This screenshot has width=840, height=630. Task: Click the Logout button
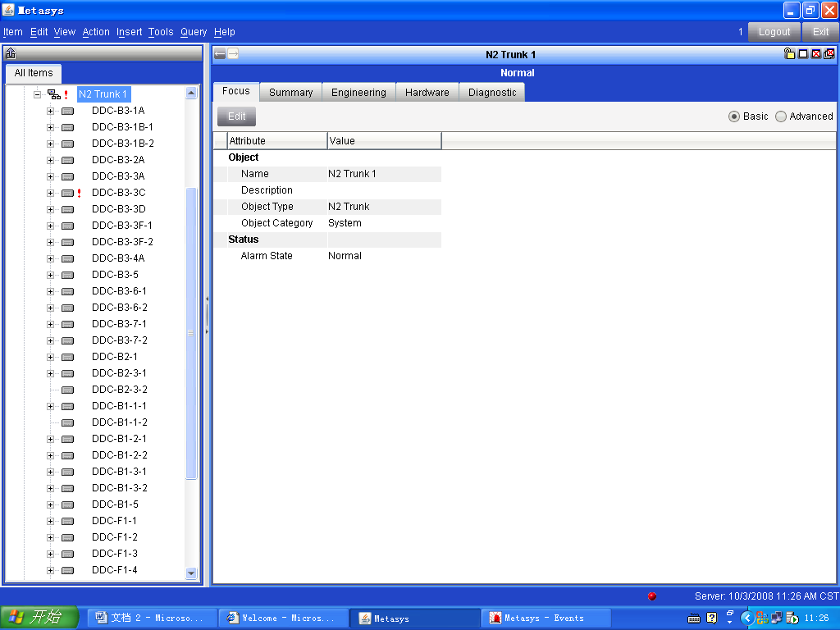coord(774,32)
